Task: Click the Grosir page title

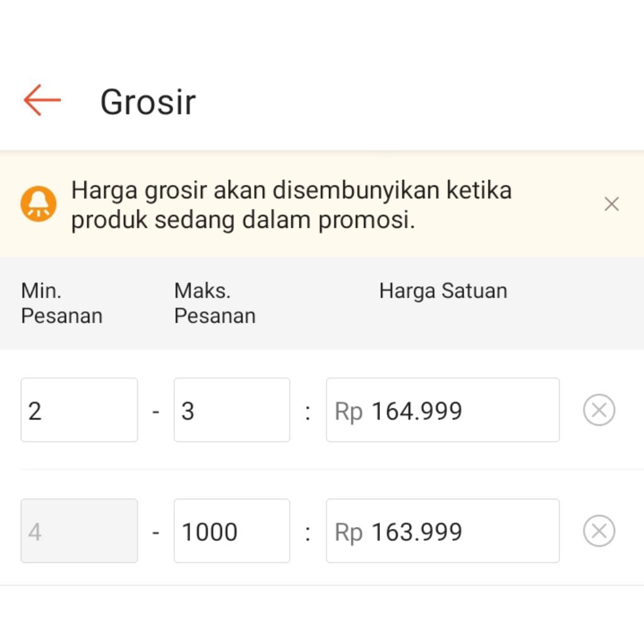Action: tap(148, 102)
